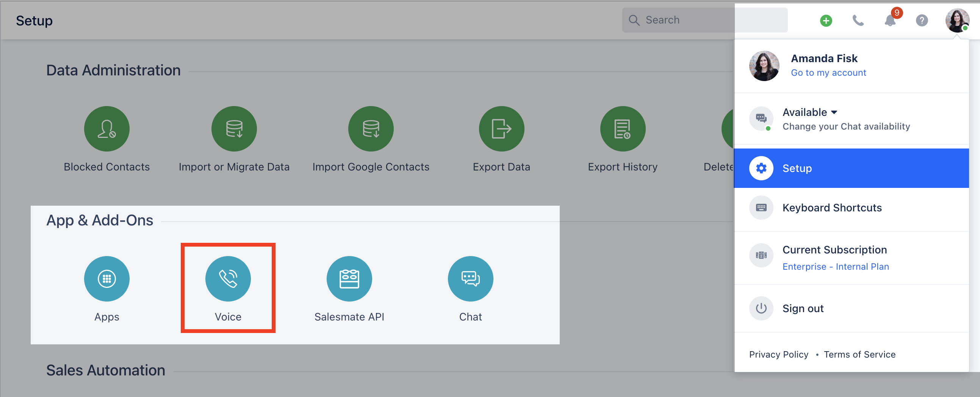Screen dimensions: 980x397
Task: Click Change your Chat availability text
Action: (x=846, y=127)
